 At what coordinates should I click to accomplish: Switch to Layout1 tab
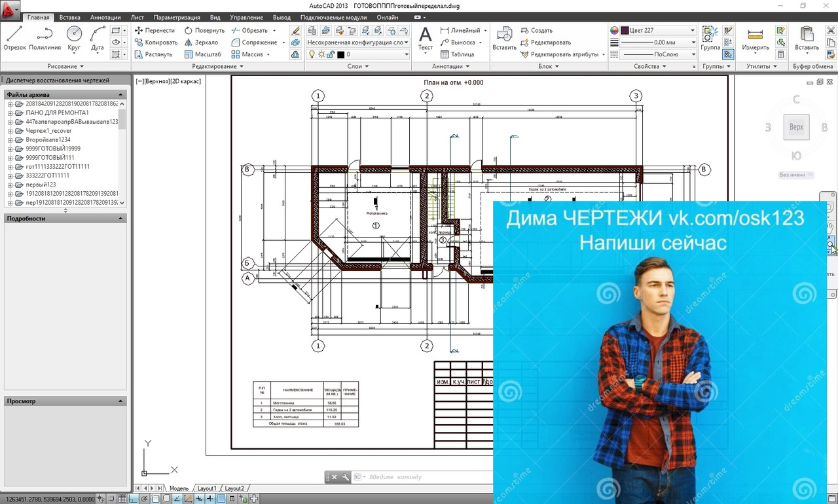[x=207, y=488]
